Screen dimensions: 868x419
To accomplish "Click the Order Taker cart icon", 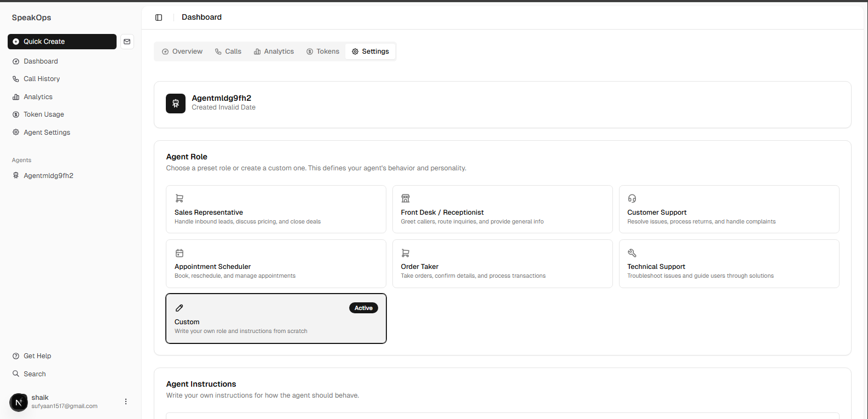I will coord(406,253).
